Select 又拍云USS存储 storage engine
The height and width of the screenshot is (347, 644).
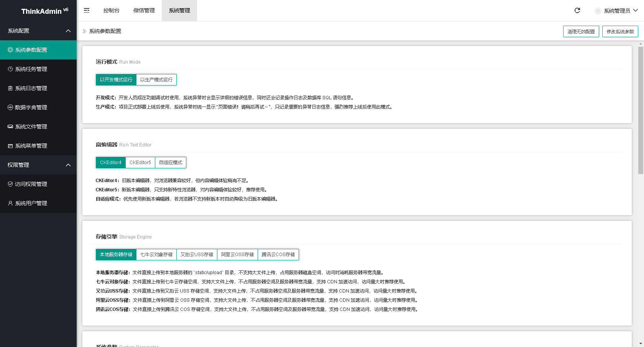pos(197,255)
